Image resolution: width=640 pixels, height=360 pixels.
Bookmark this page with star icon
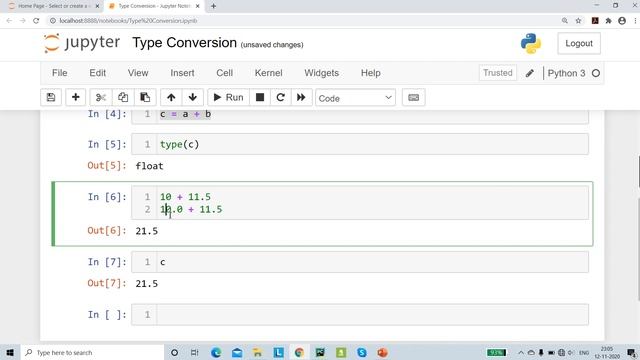click(x=578, y=20)
